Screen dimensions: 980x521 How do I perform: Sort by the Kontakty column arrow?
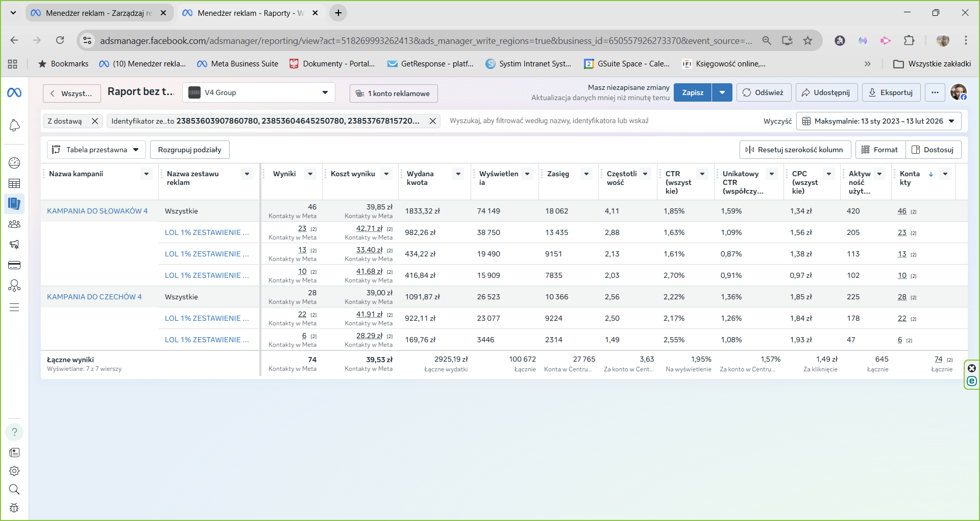tap(931, 174)
